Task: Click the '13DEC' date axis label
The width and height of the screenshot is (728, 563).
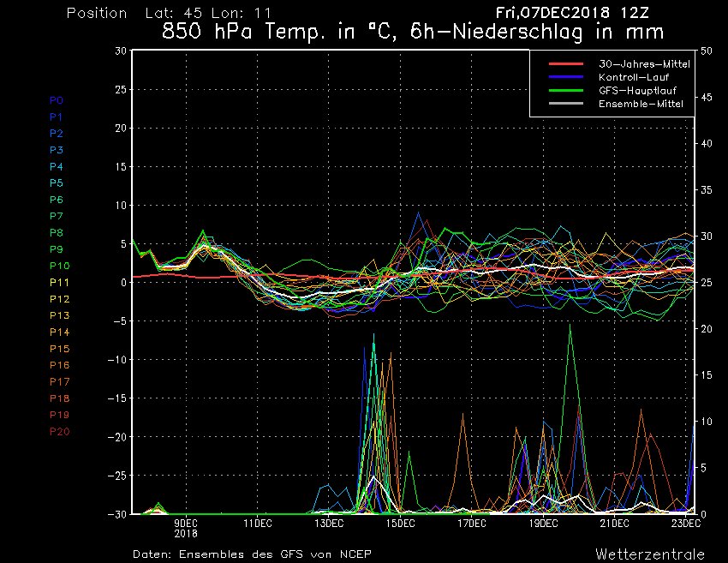Action: [329, 524]
